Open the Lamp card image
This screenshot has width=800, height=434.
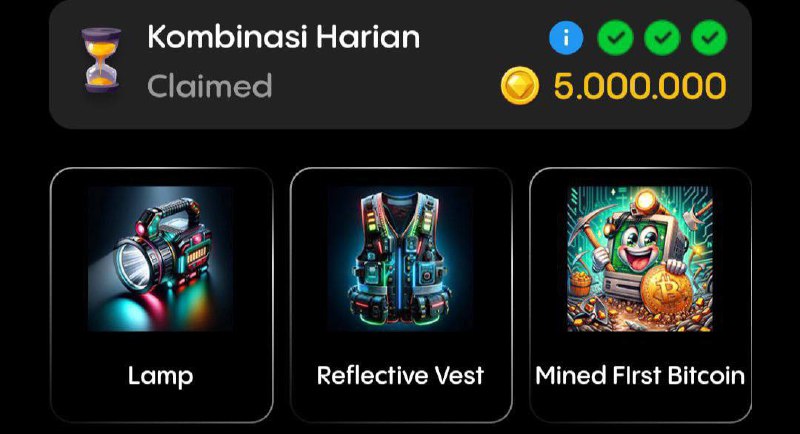[161, 259]
